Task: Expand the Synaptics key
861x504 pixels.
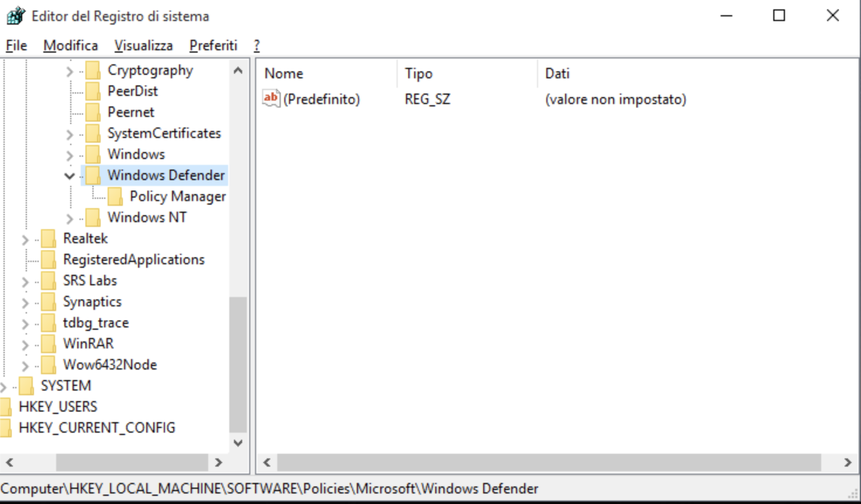Action: pyautogui.click(x=25, y=303)
